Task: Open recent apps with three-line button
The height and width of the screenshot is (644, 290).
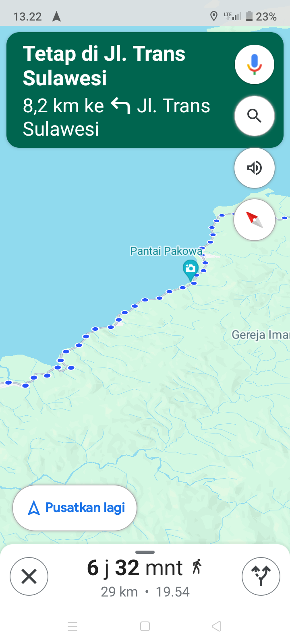Action: coord(72,626)
